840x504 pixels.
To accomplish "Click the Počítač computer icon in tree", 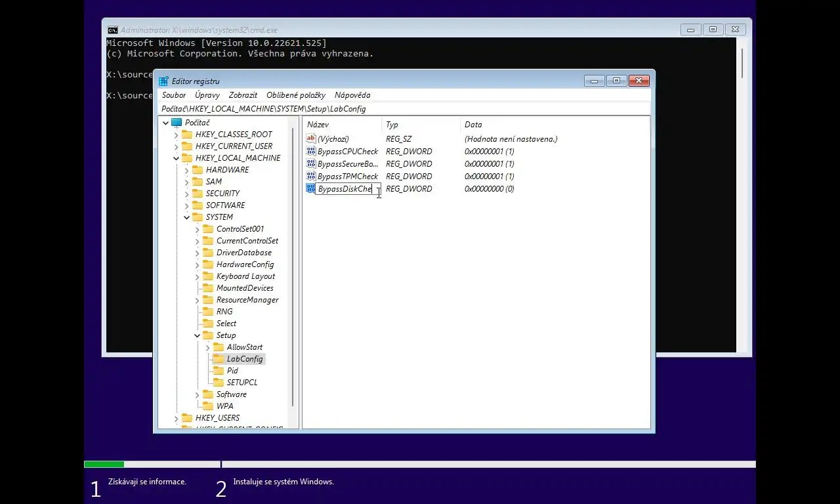I will click(177, 123).
